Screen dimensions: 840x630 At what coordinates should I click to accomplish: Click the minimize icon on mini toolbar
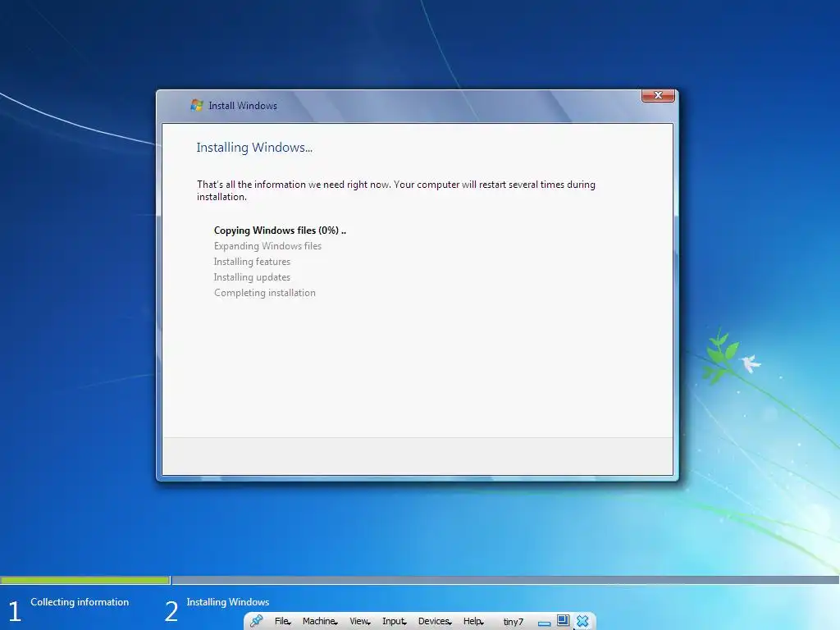(545, 623)
